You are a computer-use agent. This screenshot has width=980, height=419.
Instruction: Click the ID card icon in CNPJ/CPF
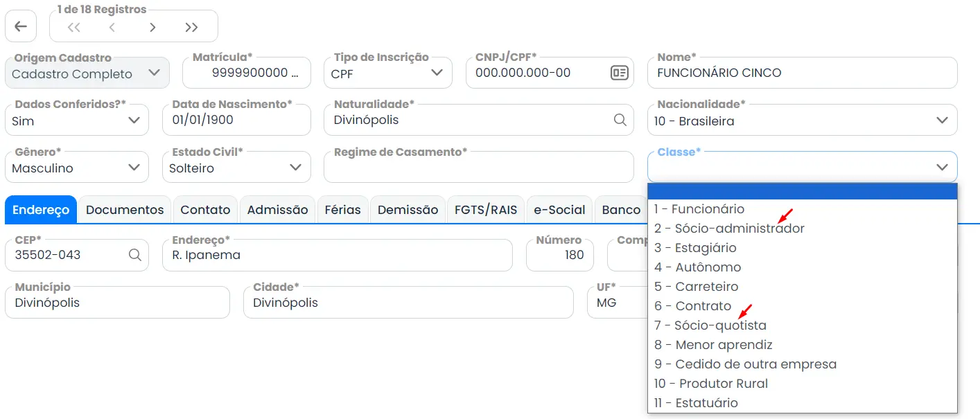(x=619, y=73)
